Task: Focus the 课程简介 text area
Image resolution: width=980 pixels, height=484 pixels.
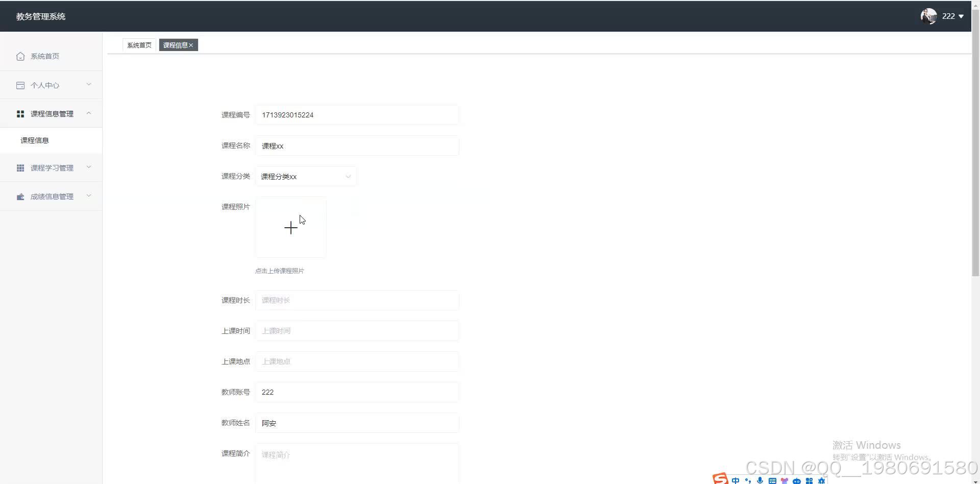Action: click(x=357, y=464)
